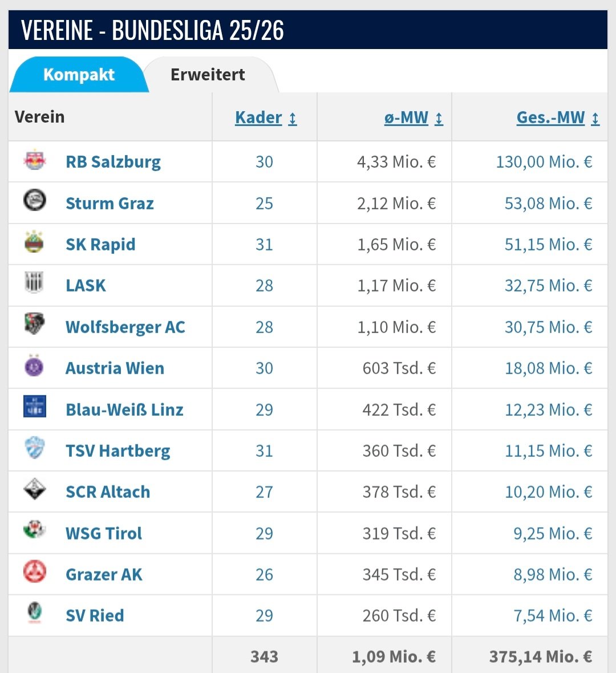
Task: Open the TSV Hartberg club link
Action: [117, 451]
